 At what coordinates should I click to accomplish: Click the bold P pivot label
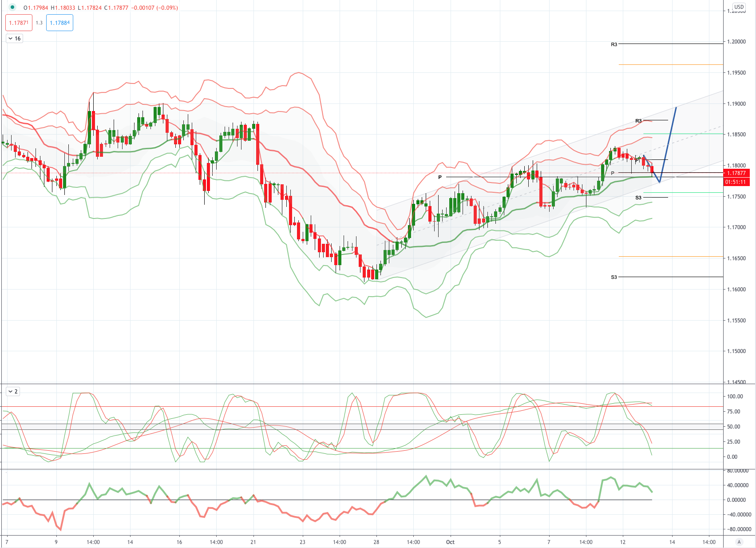click(440, 177)
